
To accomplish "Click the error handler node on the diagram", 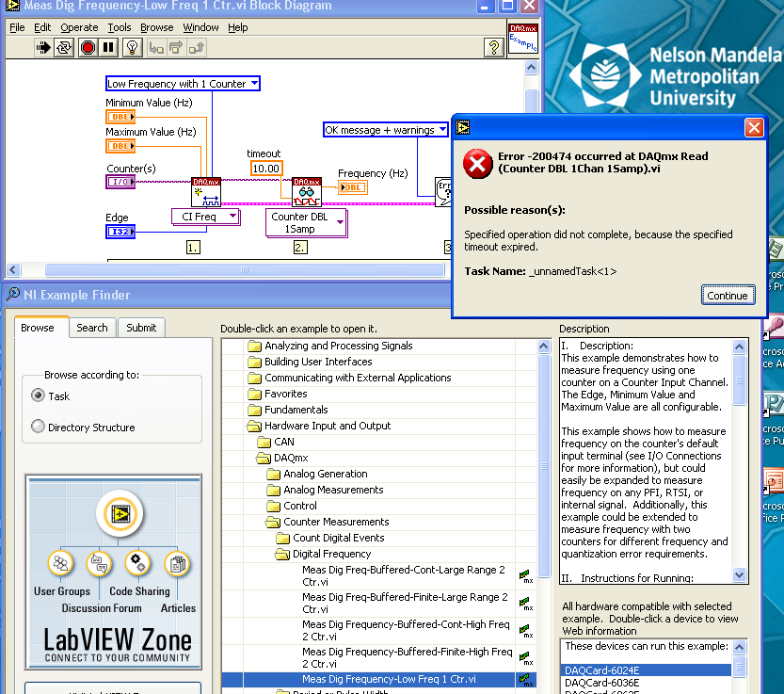I will pyautogui.click(x=443, y=192).
